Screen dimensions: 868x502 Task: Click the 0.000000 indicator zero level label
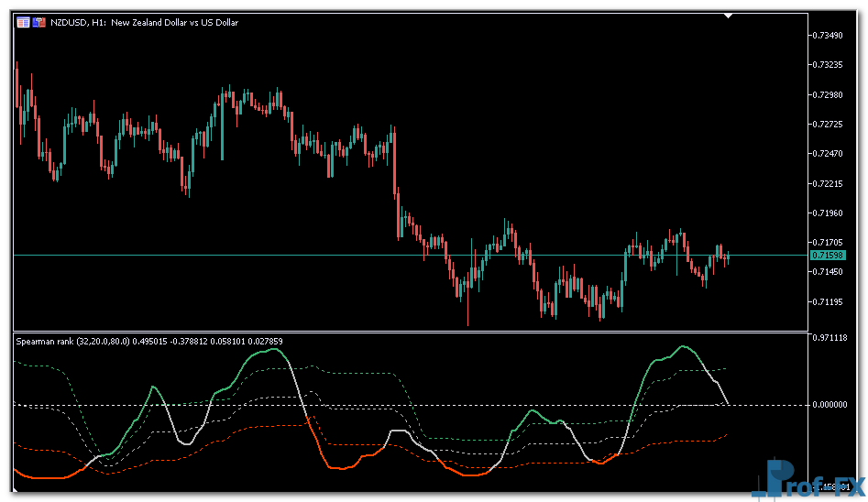point(830,404)
